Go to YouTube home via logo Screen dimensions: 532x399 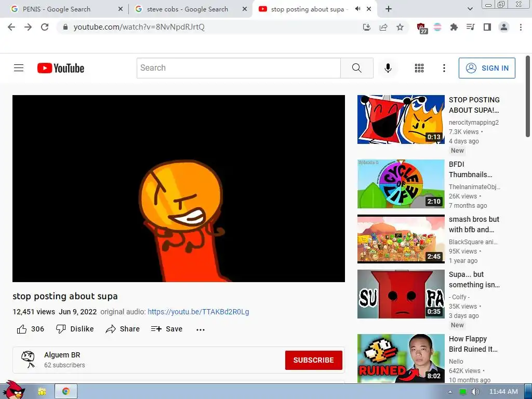(x=61, y=68)
